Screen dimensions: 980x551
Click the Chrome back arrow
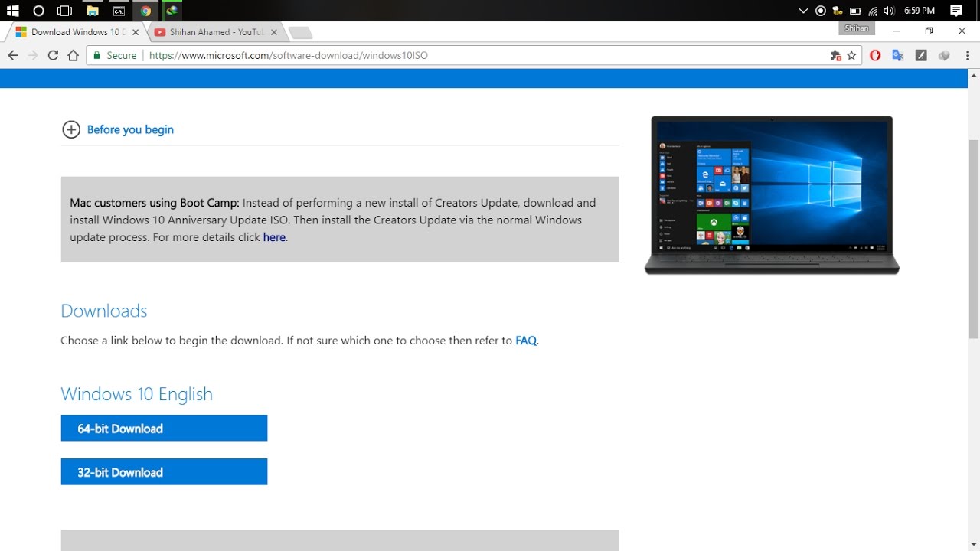click(x=12, y=55)
